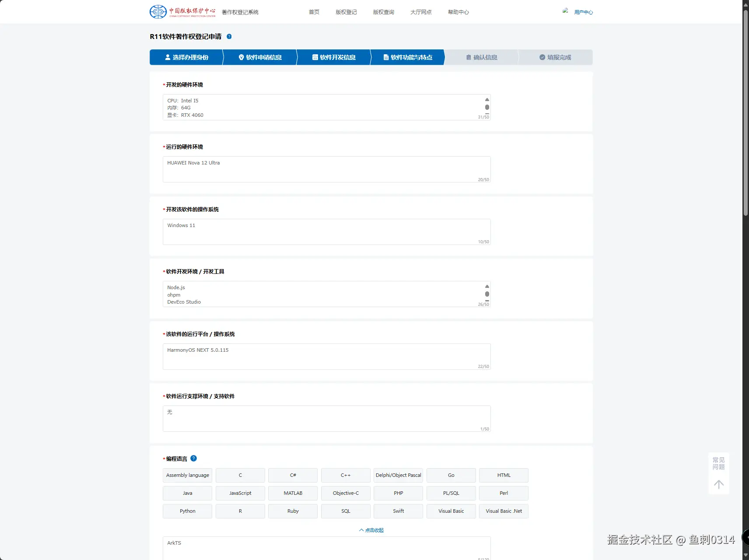
Task: Switch to 软件功能与特点 step
Action: [408, 57]
